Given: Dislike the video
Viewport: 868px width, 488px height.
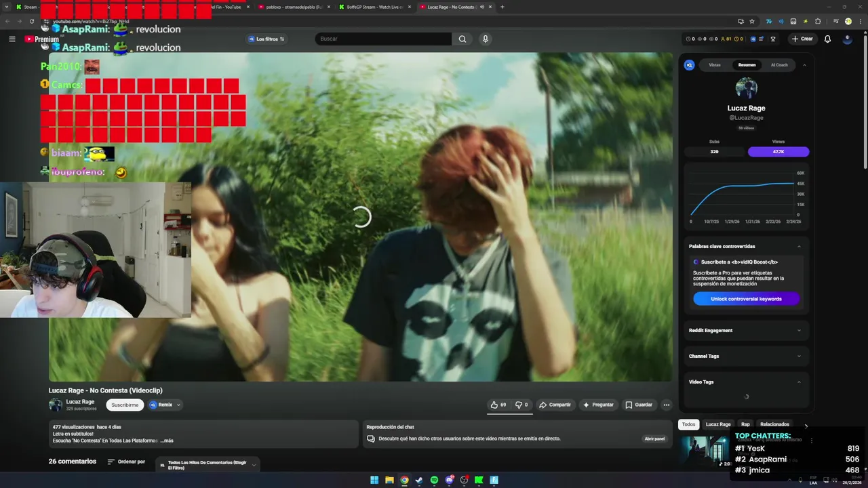Looking at the screenshot, I should (521, 405).
